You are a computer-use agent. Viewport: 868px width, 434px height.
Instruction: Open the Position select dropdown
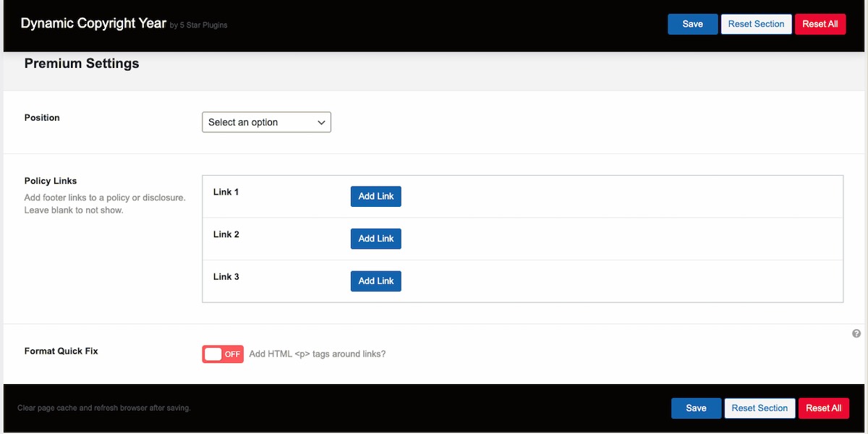coord(266,122)
